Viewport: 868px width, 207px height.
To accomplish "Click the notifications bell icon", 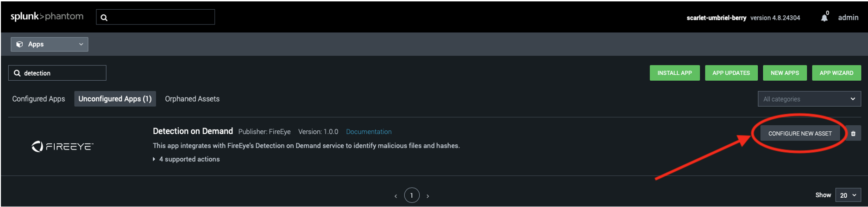I will 824,18.
